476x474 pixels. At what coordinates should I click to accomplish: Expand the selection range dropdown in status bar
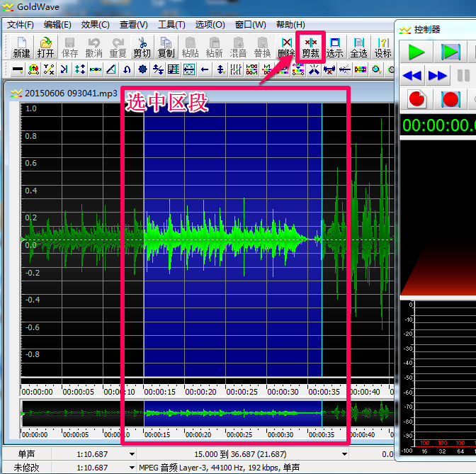(345, 454)
